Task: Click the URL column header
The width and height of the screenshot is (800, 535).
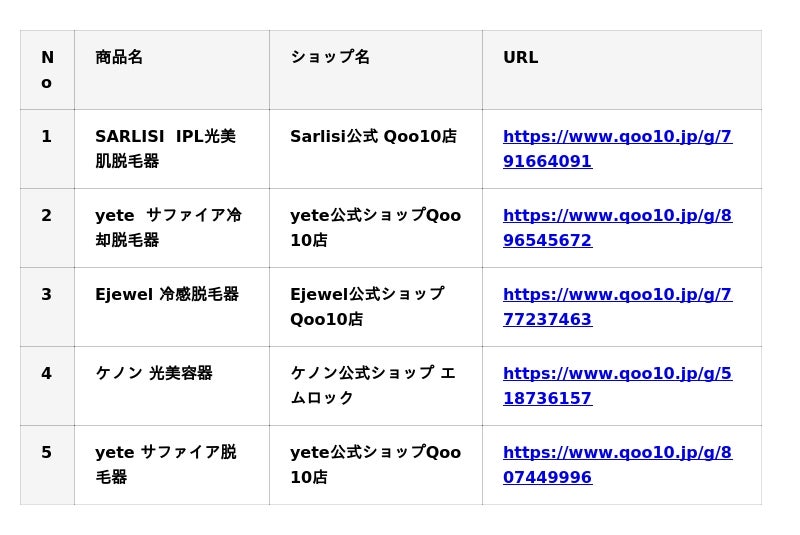Action: tap(520, 58)
